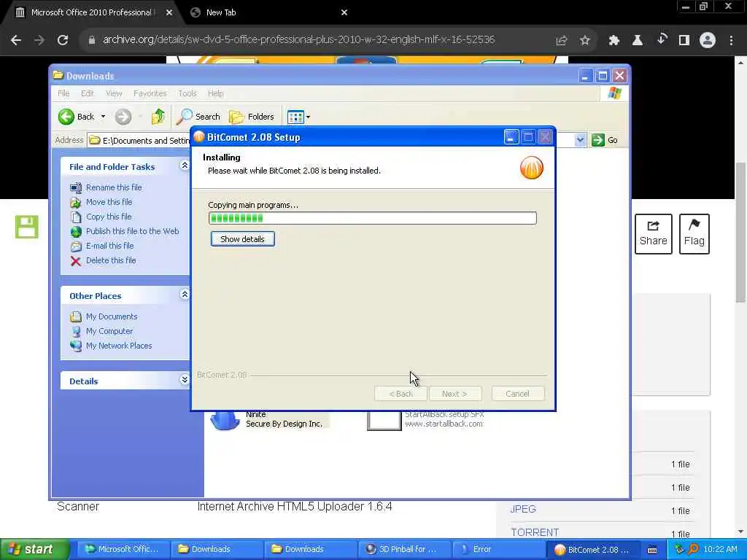Click the Up folder icon in Explorer toolbar
Screen dimensions: 747x560
tap(158, 117)
